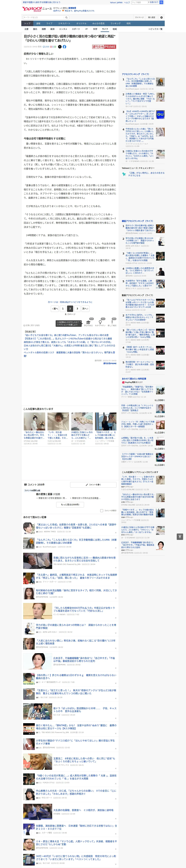Open the 速報 main tab
The image size is (186, 868).
coord(38,24)
